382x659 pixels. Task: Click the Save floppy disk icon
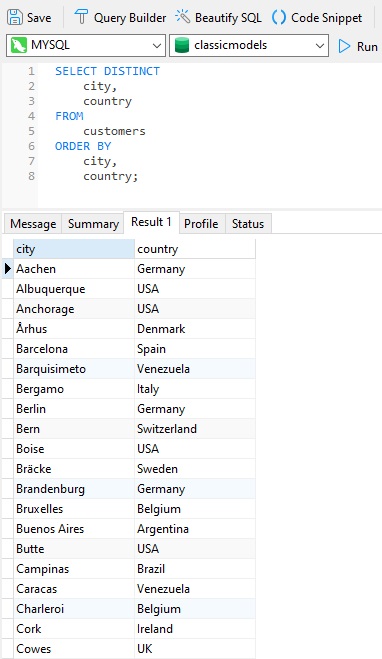[x=15, y=18]
